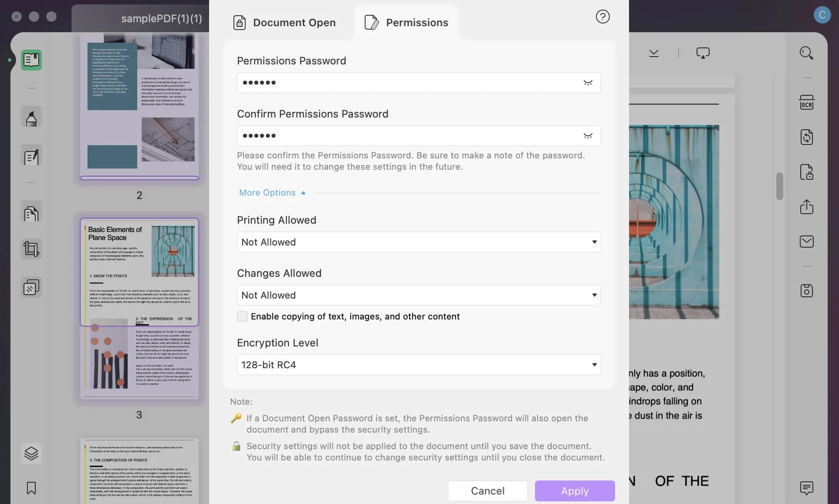This screenshot has height=504, width=839.
Task: Click the document security lock icon
Action: click(807, 172)
